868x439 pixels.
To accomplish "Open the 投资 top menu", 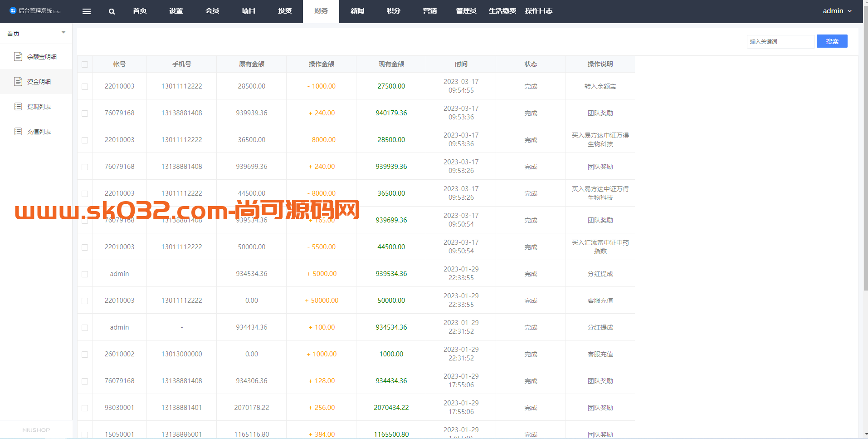I will 285,11.
